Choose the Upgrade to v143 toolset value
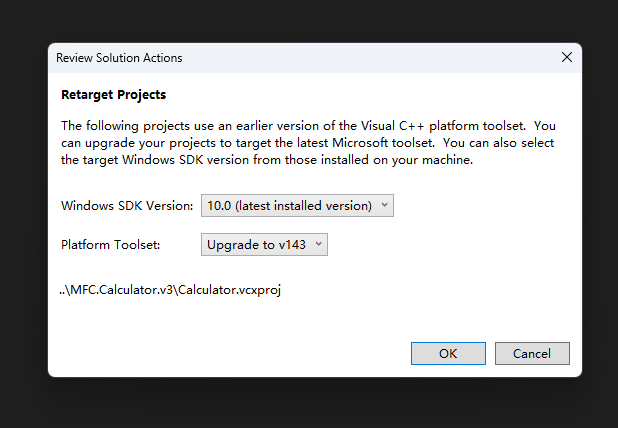This screenshot has width=618, height=428. [x=257, y=244]
